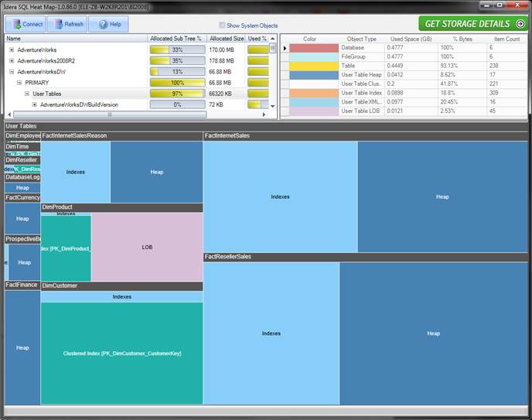The image size is (532, 420).
Task: Open Help from the toolbar
Action: tap(108, 24)
